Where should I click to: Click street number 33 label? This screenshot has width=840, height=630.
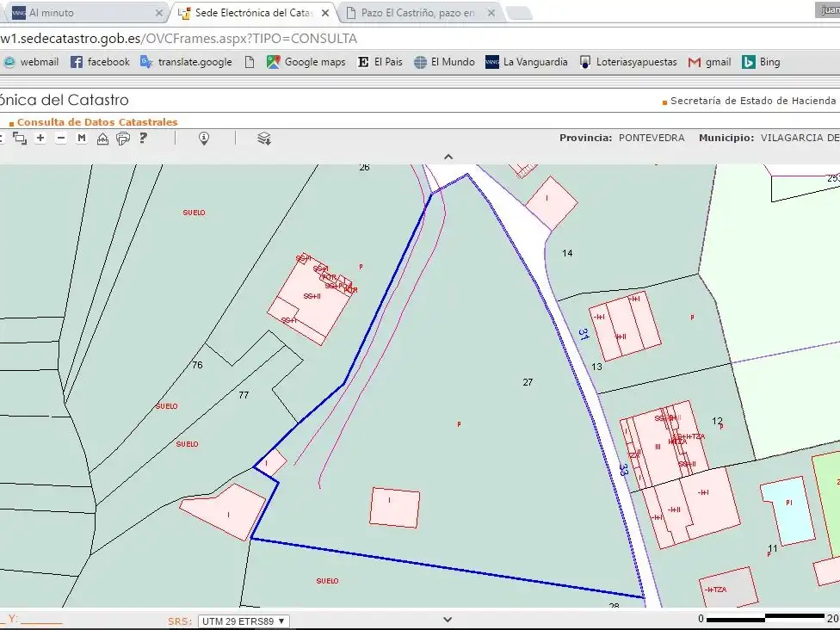[x=624, y=469]
